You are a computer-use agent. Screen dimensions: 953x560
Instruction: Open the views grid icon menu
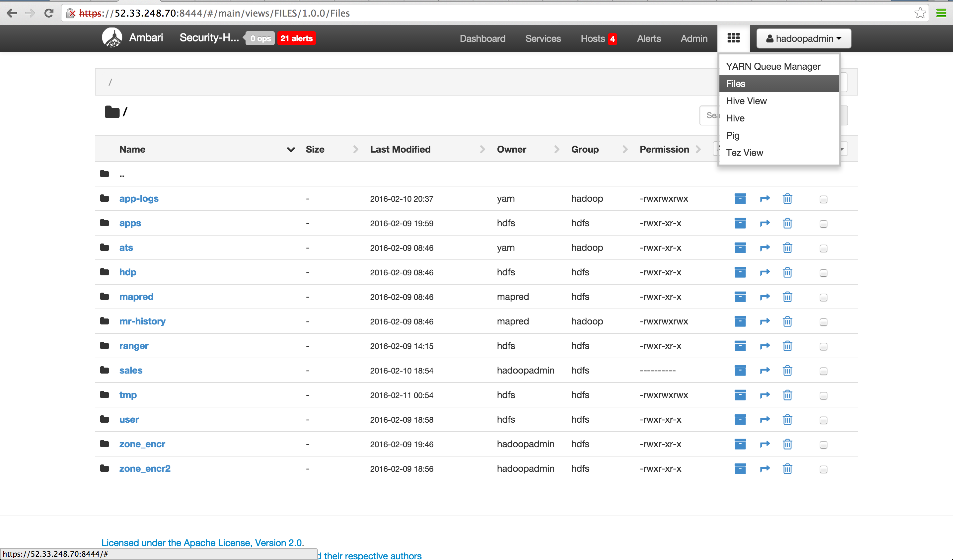tap(733, 38)
